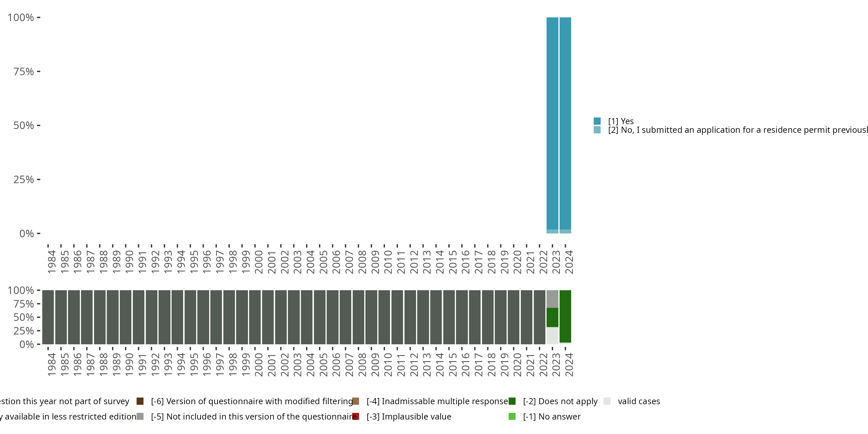Click the light blue '[2] No' legend swatch
The image size is (868, 434).
597,130
